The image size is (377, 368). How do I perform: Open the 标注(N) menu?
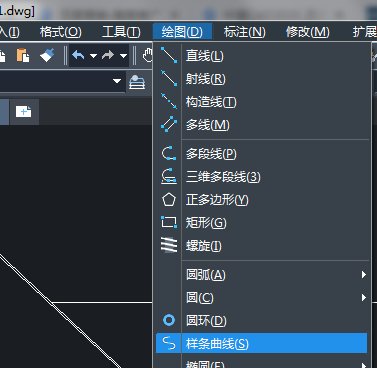click(245, 32)
